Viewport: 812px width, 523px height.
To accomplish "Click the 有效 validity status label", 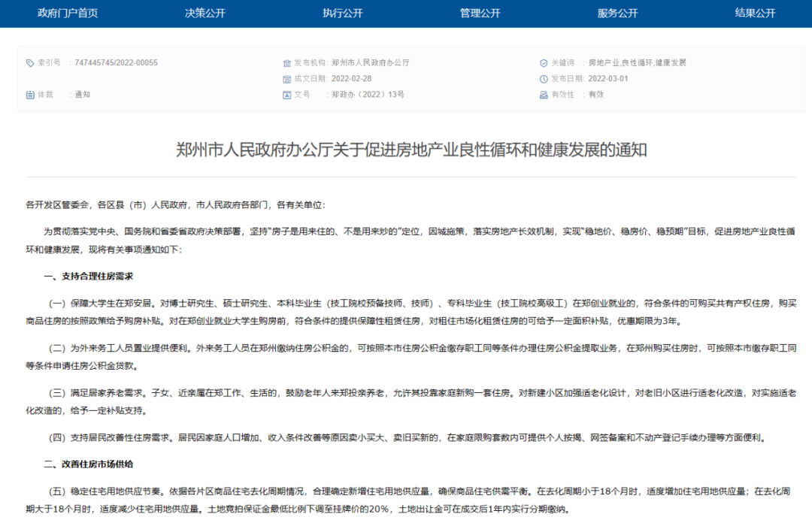I will tap(595, 94).
